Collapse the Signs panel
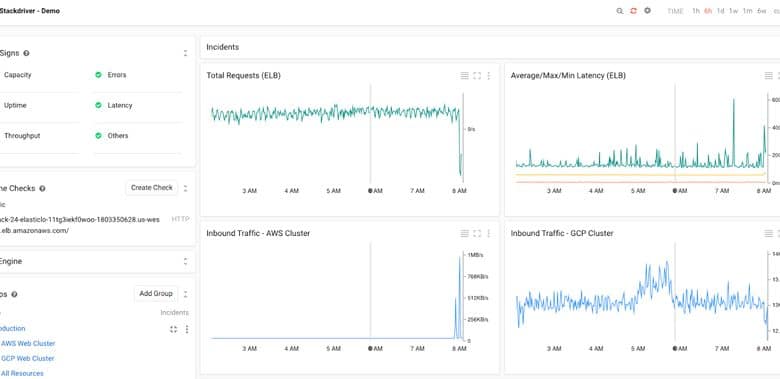780x379 pixels. point(186,53)
